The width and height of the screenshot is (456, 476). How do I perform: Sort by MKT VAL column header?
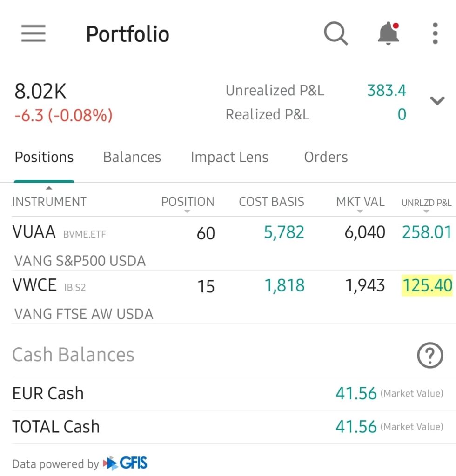click(x=360, y=202)
